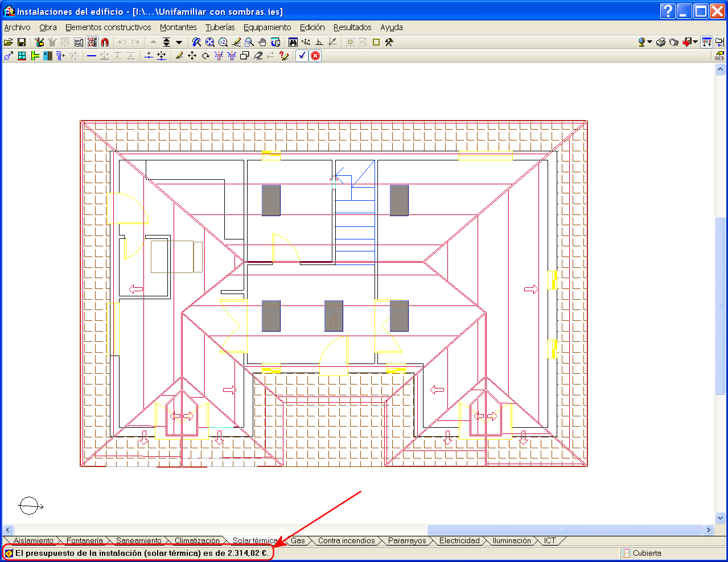The image size is (728, 562).
Task: Click the redraw magnifier icon
Action: pos(196,42)
